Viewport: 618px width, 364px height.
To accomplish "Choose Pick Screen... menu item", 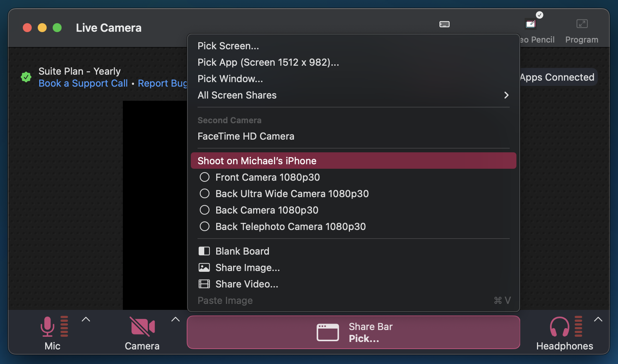I will click(x=353, y=46).
